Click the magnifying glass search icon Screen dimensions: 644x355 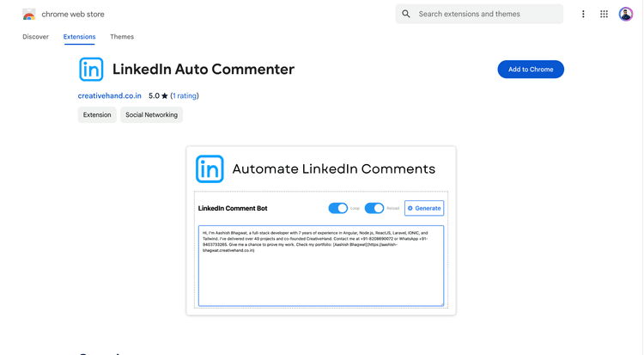tap(406, 15)
